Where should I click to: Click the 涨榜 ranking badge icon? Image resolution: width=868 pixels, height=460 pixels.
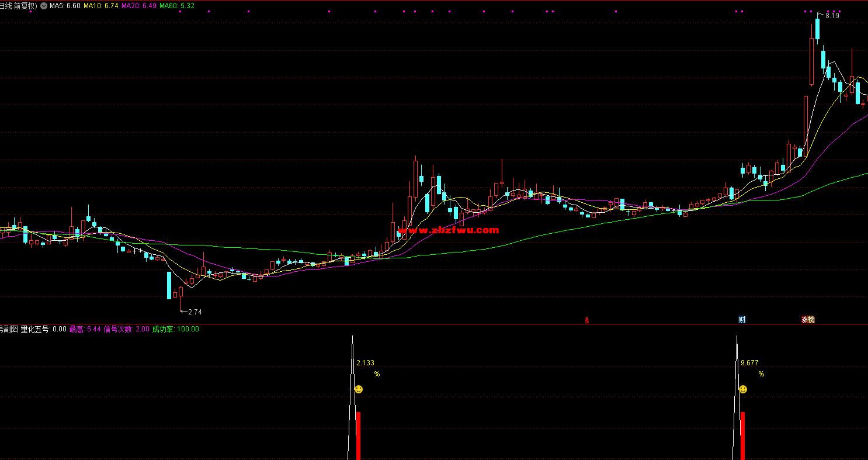pos(808,320)
